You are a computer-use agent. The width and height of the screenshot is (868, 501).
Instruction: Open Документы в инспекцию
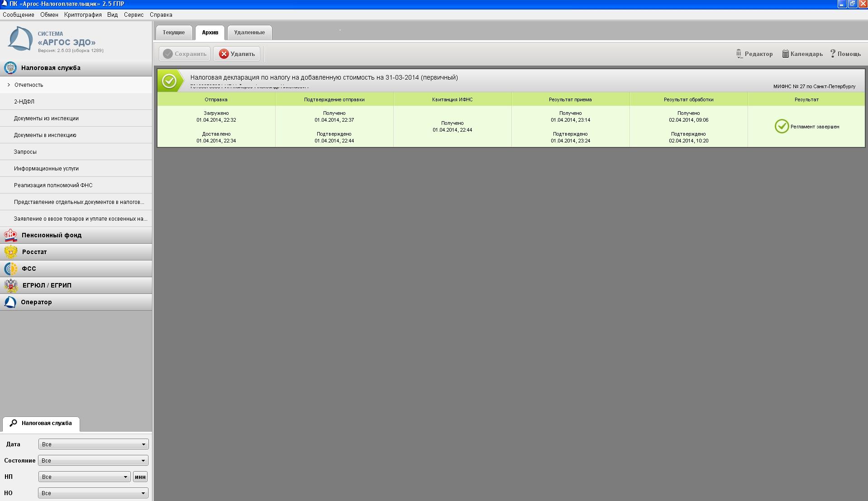pyautogui.click(x=76, y=135)
